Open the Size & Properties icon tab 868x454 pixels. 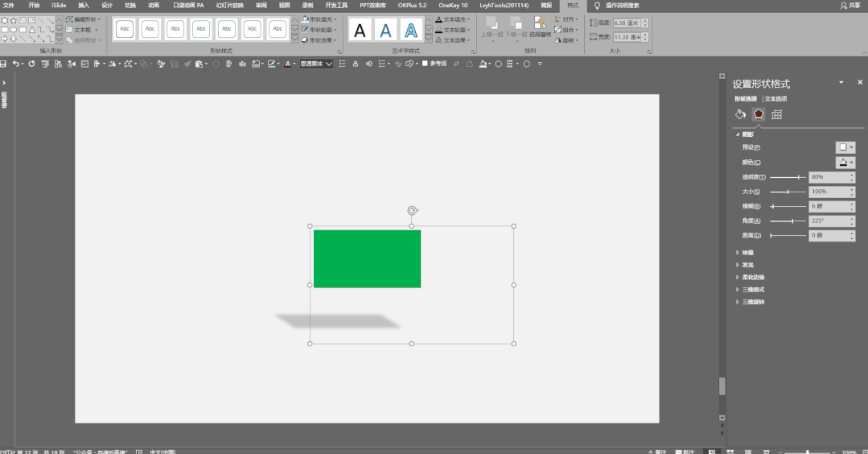coord(776,114)
